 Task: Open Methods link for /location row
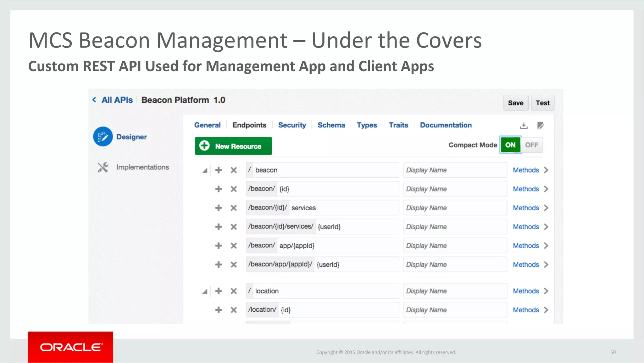coord(526,291)
